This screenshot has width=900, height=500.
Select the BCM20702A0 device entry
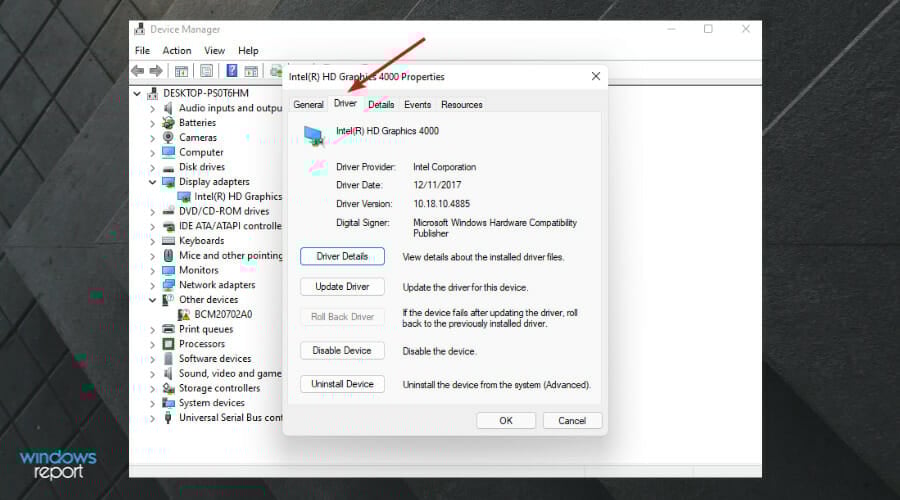(223, 314)
